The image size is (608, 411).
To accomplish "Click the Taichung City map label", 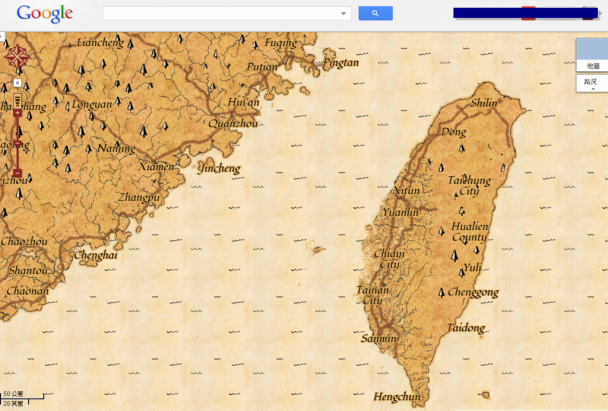I will 469,186.
